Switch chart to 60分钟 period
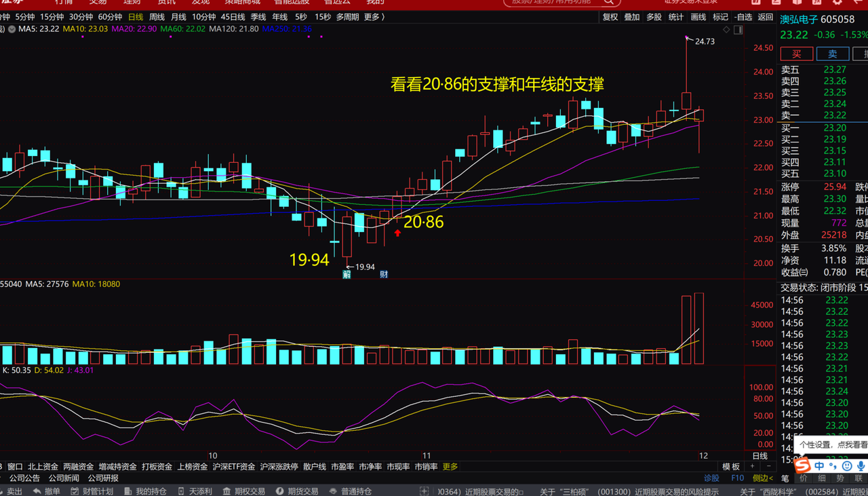This screenshot has width=868, height=496. tap(111, 17)
